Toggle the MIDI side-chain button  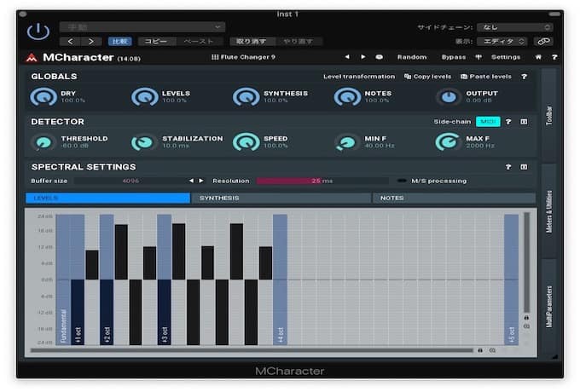(488, 122)
